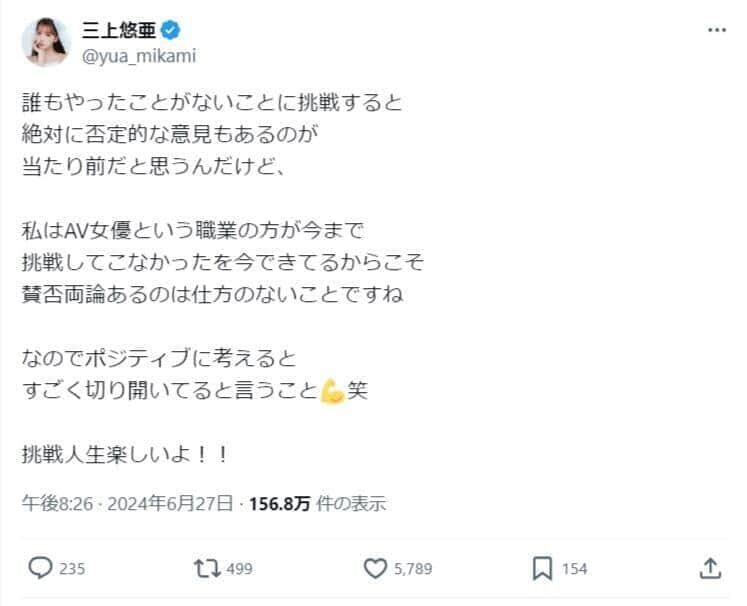Click the flexed bicep emoji
This screenshot has height=606, width=747.
(x=332, y=391)
